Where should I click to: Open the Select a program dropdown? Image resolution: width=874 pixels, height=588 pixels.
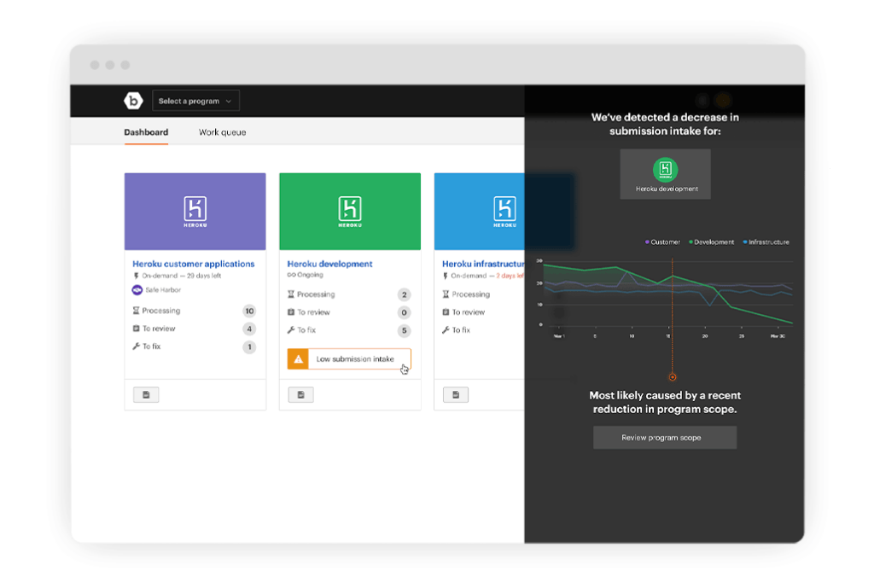(x=195, y=101)
